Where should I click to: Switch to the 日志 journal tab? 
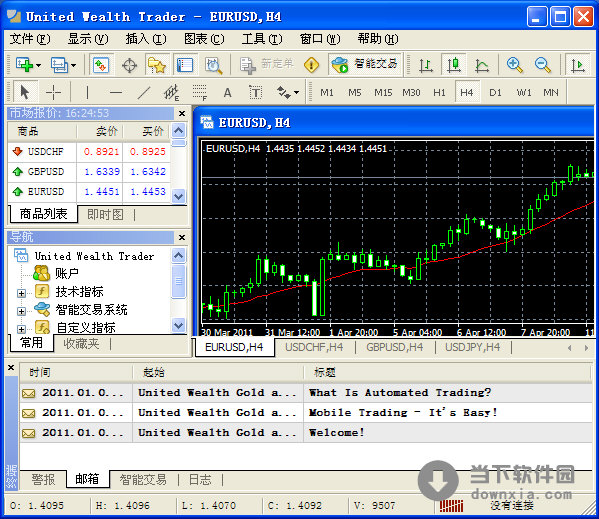pos(200,479)
